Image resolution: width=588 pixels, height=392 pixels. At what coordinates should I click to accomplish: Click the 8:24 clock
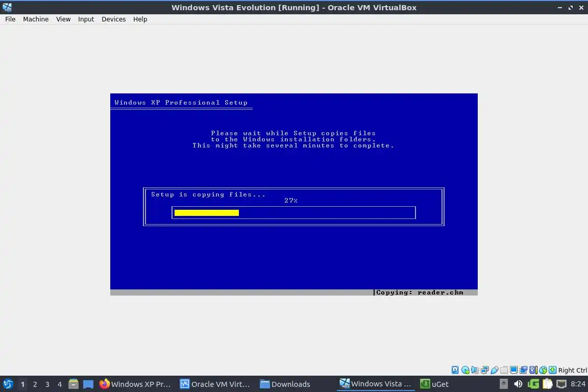pyautogui.click(x=578, y=384)
